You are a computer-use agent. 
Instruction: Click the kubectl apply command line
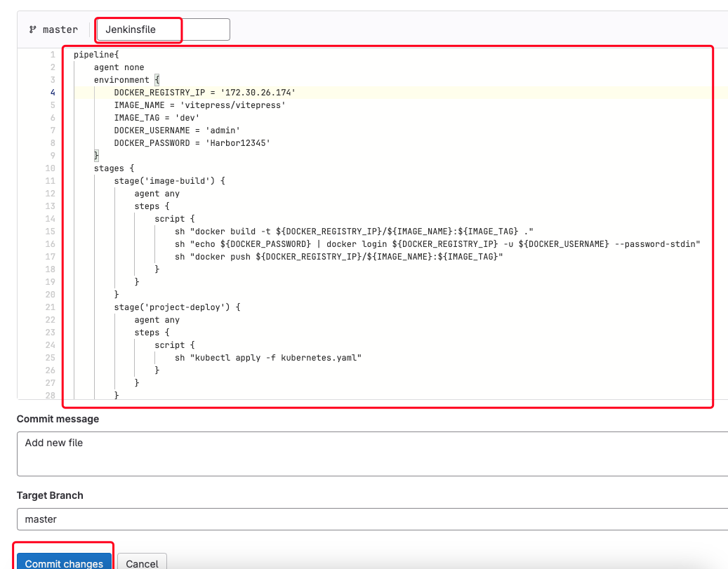pyautogui.click(x=268, y=358)
